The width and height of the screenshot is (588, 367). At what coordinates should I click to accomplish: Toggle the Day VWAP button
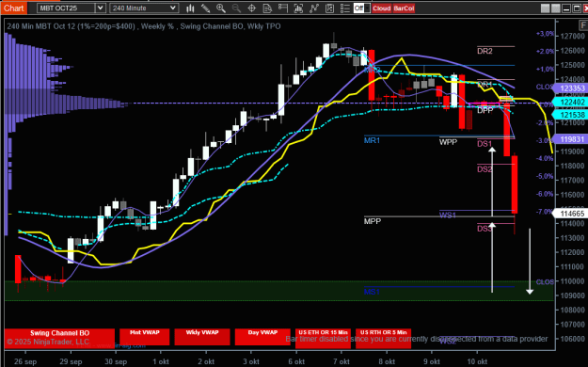262,337
